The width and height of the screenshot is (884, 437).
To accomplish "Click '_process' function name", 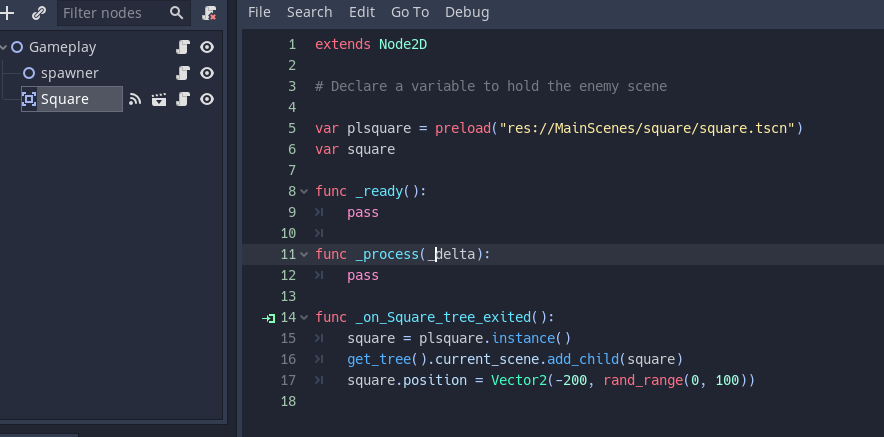I will [387, 255].
